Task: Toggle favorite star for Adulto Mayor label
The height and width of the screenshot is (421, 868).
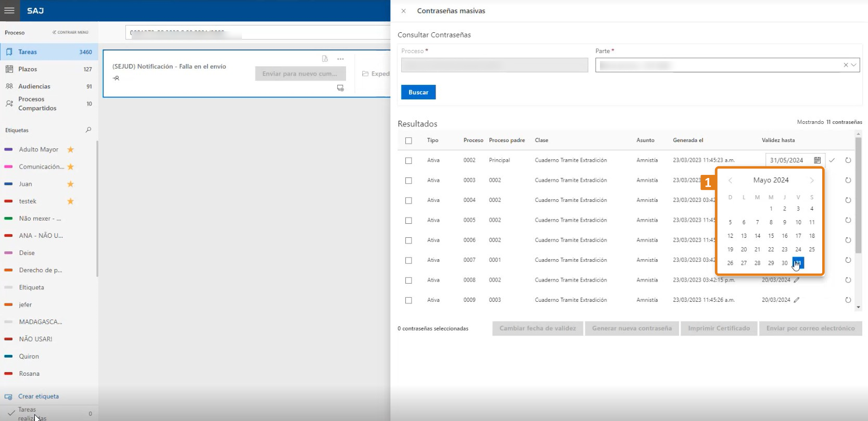Action: click(71, 149)
